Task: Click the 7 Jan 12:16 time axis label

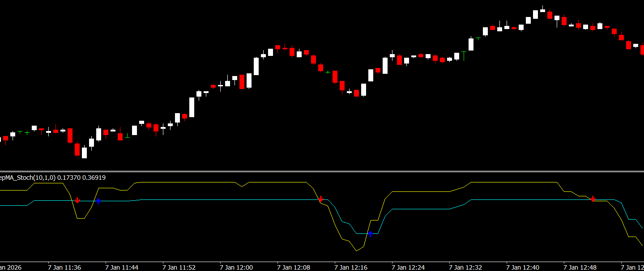Action: click(x=351, y=267)
